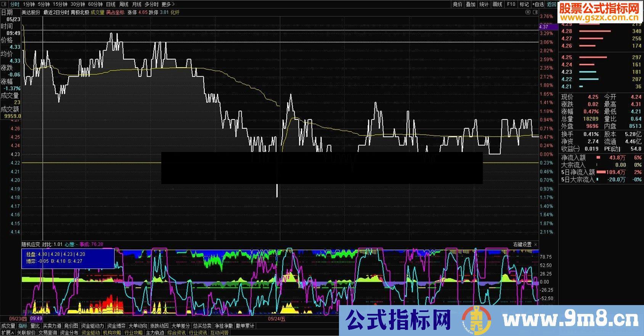
Task: Open the 行业攻略 tab
Action: click(133, 333)
